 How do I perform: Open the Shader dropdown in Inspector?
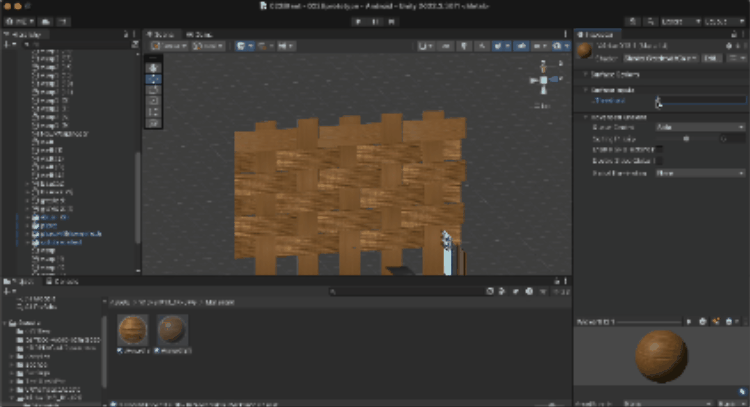661,58
